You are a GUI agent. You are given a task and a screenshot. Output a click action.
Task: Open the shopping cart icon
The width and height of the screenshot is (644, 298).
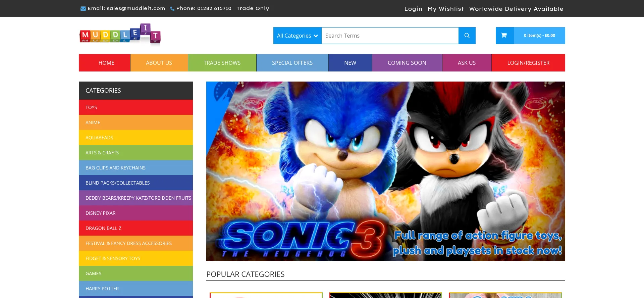click(x=504, y=36)
